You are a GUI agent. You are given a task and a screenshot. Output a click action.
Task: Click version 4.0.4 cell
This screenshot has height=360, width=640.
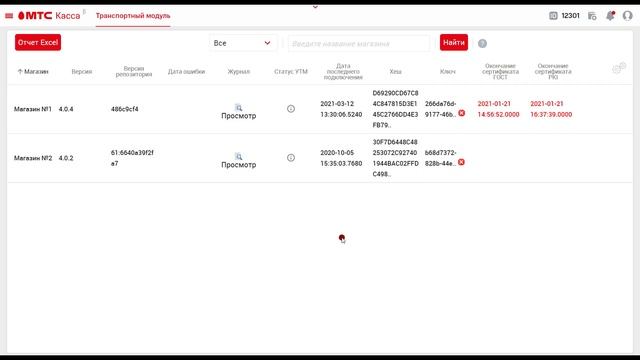coord(66,109)
